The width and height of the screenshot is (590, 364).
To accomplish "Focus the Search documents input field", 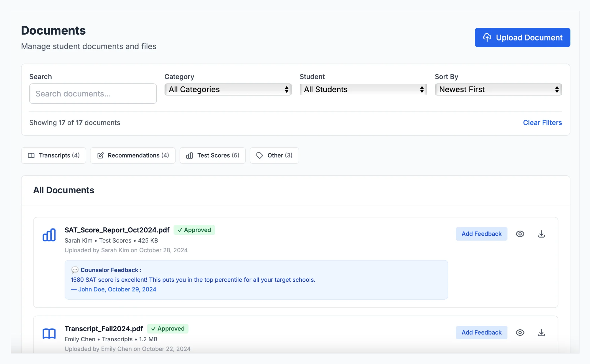I will 93,94.
